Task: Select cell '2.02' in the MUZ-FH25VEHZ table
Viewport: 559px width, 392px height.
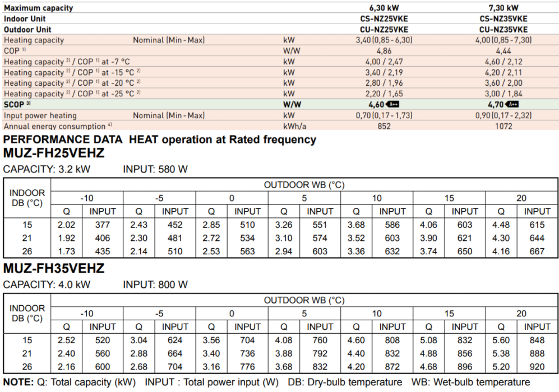Action: point(66,225)
